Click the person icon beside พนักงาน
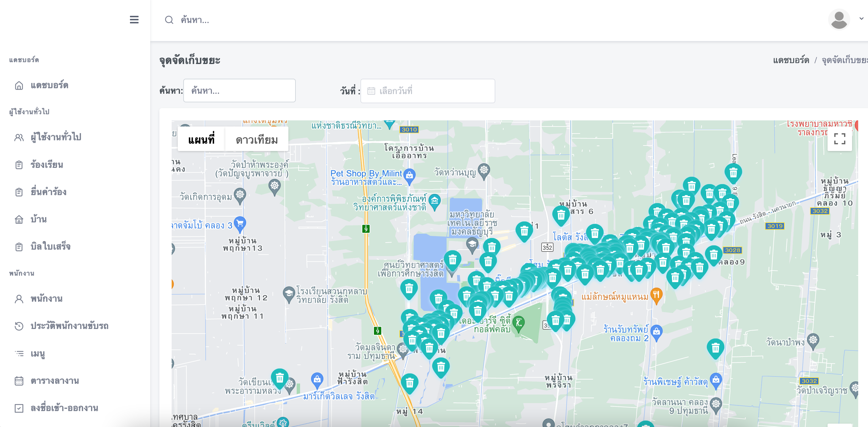This screenshot has width=868, height=427. [19, 299]
